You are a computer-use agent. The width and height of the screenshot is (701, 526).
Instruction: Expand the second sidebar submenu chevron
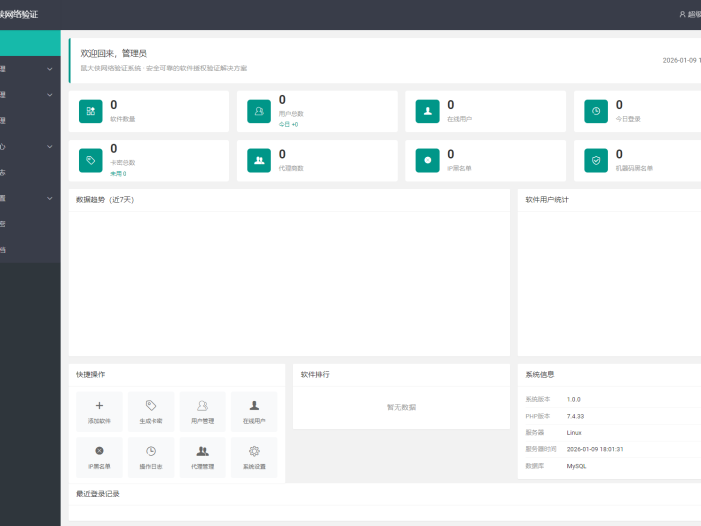tap(50, 95)
